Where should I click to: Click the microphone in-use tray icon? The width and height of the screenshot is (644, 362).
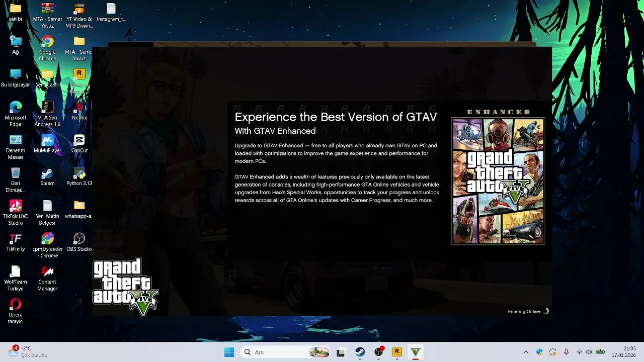tap(566, 352)
